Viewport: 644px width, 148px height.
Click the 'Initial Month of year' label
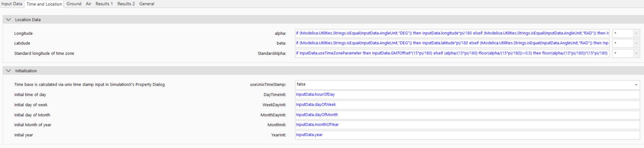[x=33, y=125]
